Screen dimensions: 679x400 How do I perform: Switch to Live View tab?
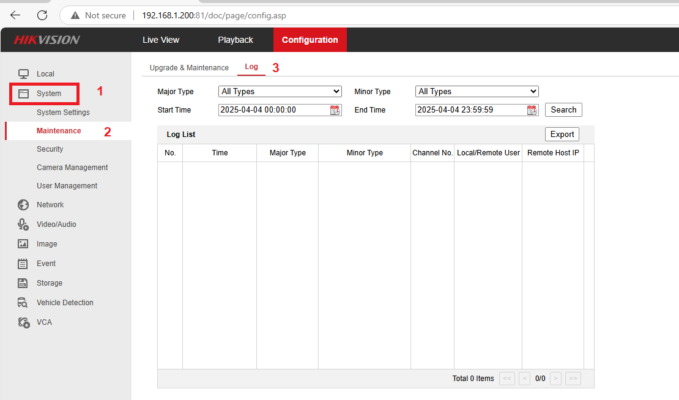pos(161,40)
